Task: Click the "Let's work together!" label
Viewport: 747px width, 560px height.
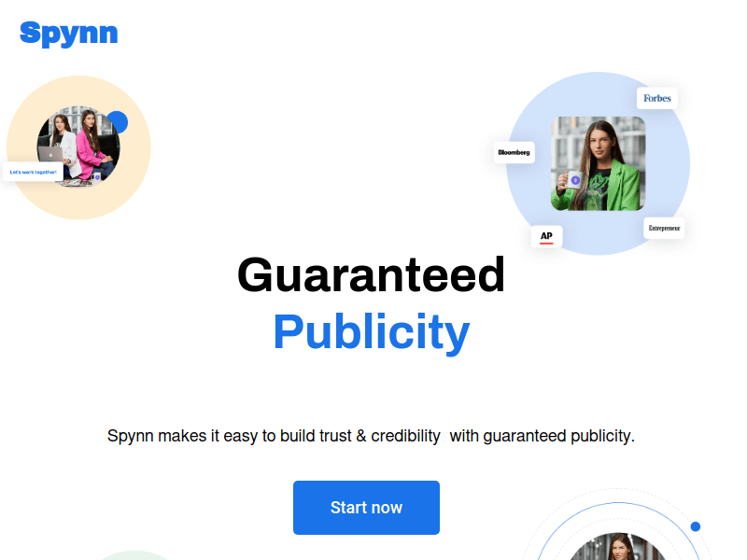Action: [x=33, y=172]
